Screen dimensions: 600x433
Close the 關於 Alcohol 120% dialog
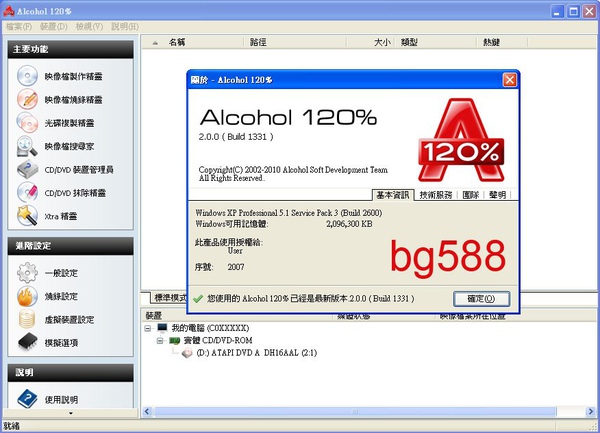509,80
